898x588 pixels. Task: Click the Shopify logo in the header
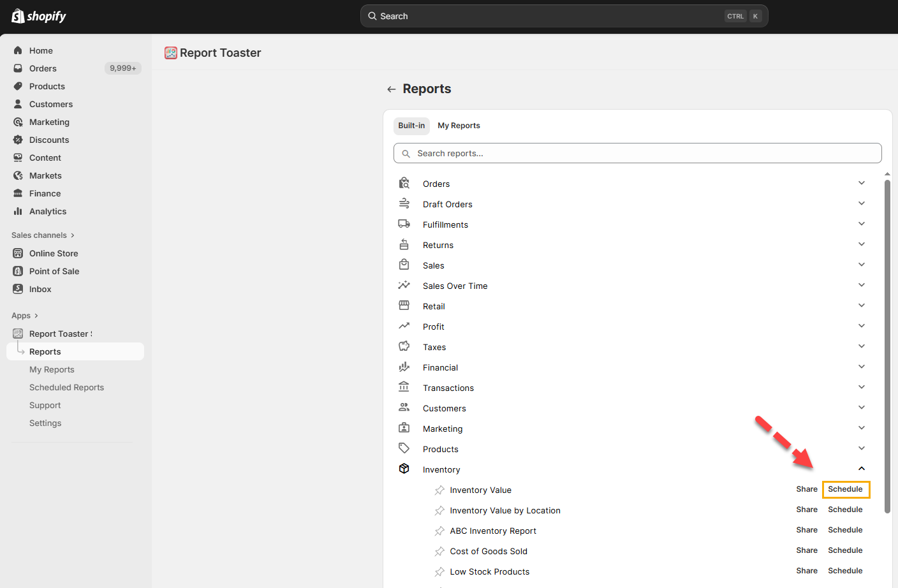tap(39, 16)
